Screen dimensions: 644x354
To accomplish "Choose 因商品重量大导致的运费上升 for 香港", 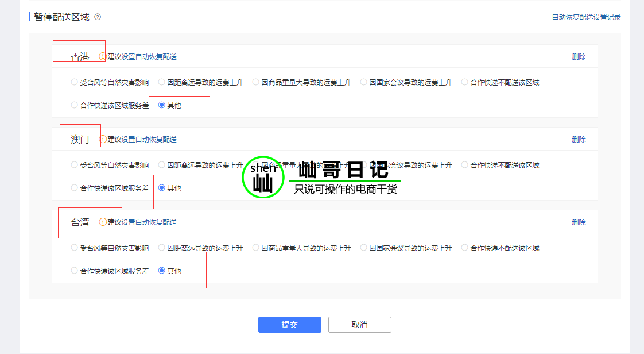I will (255, 82).
